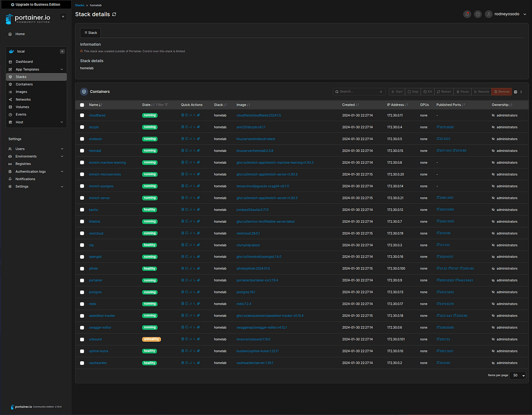Click the help question mark icon
Screen dimensions: 532x415
477,14
